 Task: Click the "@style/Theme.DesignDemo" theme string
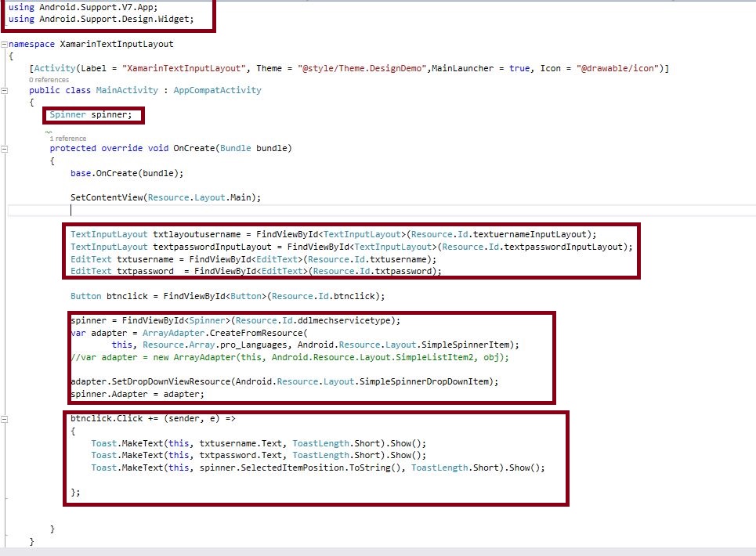(362, 68)
